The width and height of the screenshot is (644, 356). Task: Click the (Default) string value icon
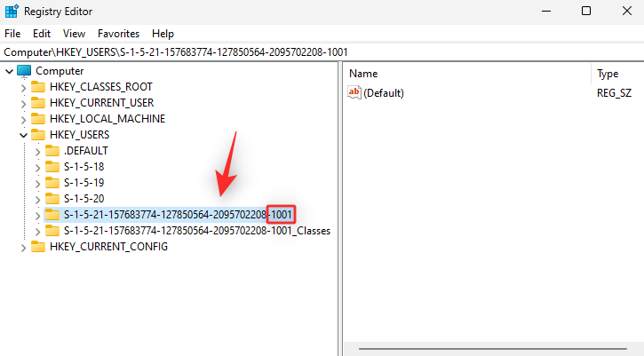[x=354, y=93]
